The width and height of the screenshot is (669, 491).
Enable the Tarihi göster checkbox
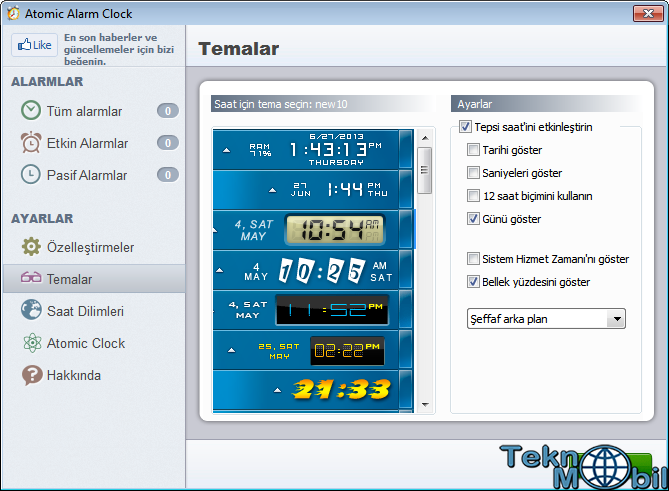[x=473, y=150]
